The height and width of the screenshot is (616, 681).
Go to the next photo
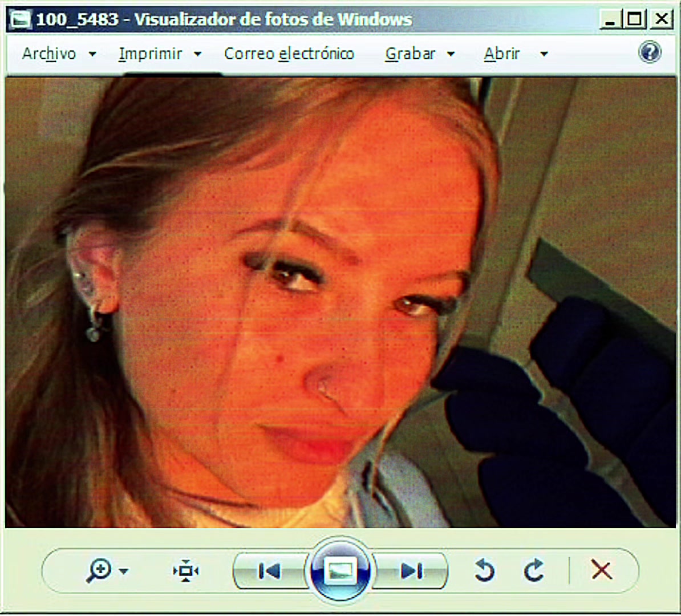tap(411, 571)
